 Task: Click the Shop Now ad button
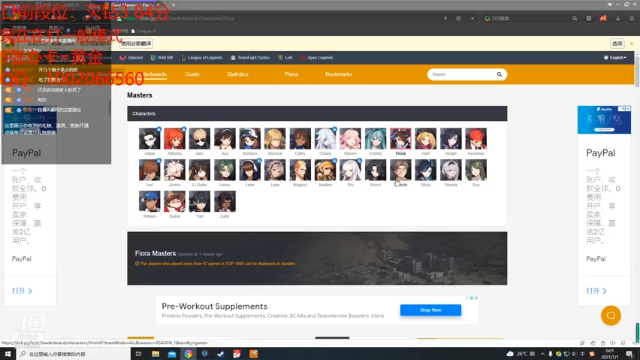[x=431, y=310]
